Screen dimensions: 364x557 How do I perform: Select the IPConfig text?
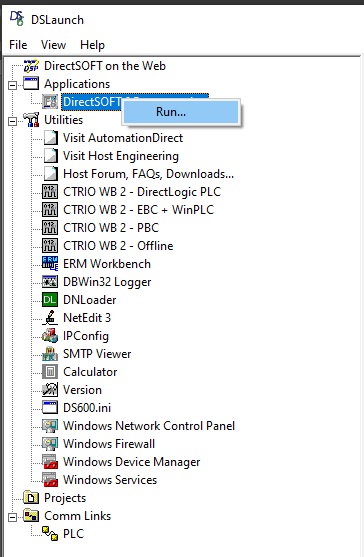[x=86, y=336]
